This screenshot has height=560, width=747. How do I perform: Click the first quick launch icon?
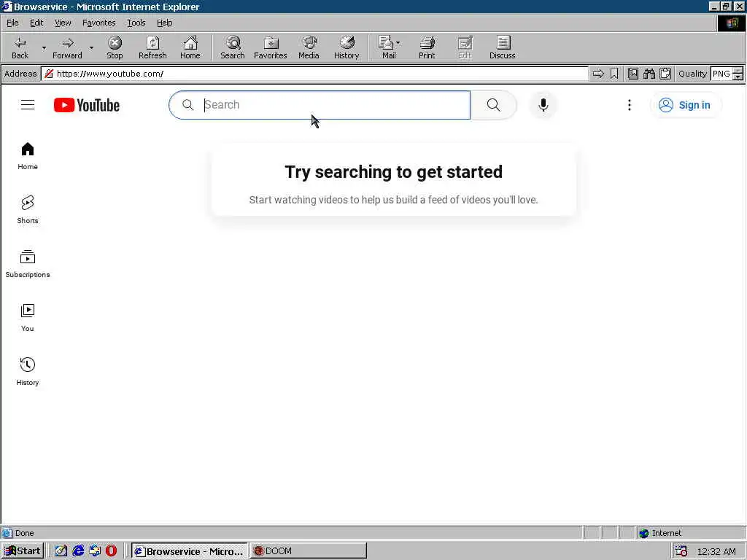coord(61,551)
